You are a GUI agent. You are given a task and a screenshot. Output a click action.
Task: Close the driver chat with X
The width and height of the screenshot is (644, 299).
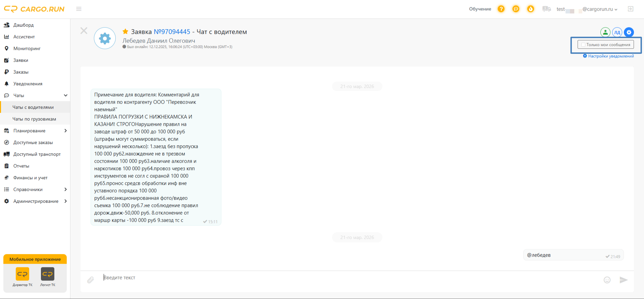click(x=84, y=31)
